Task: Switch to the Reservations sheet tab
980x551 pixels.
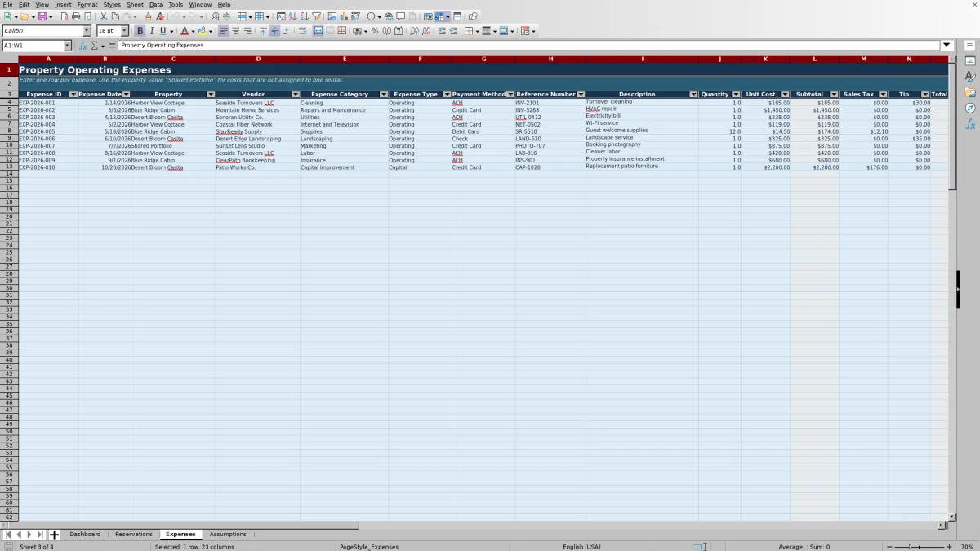Action: [134, 535]
